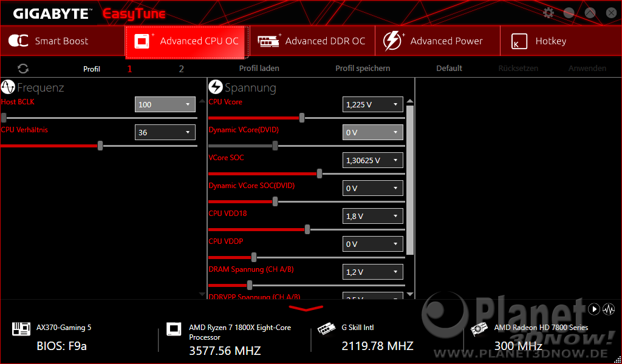This screenshot has width=622, height=364.
Task: Collapse panel with the red chevron arrow
Action: pos(306,308)
